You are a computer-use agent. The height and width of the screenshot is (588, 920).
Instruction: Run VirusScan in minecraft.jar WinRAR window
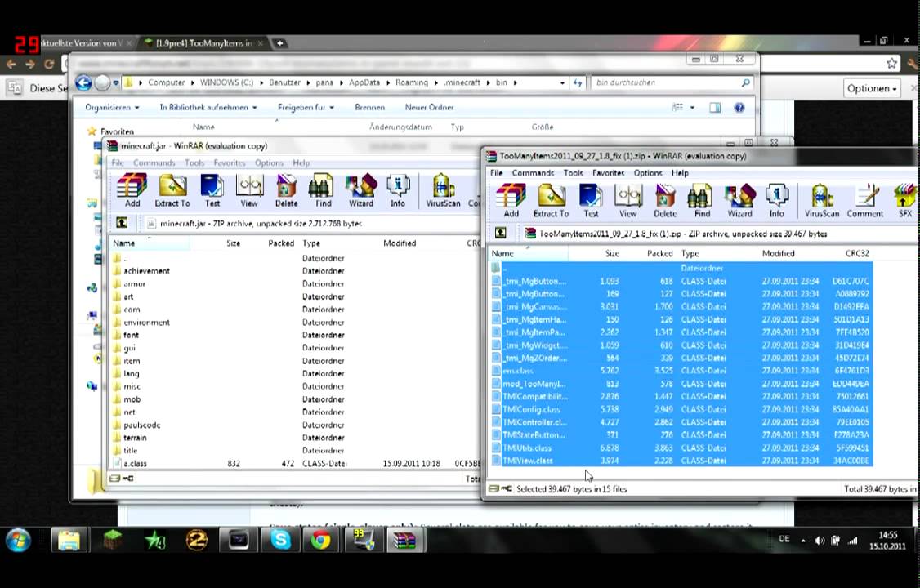tap(443, 190)
